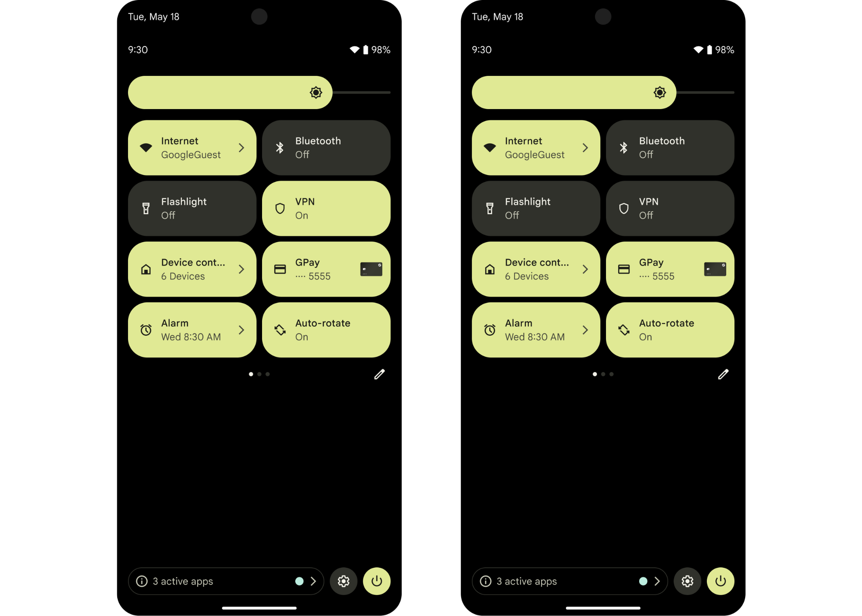This screenshot has width=862, height=616.
Task: Expand Device control 6 Devices list
Action: point(241,269)
